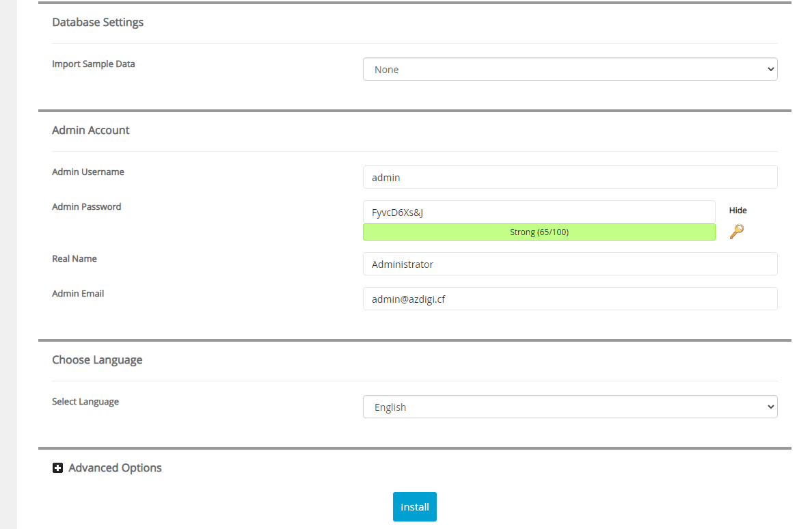Click the Import Sample Data label

(94, 64)
